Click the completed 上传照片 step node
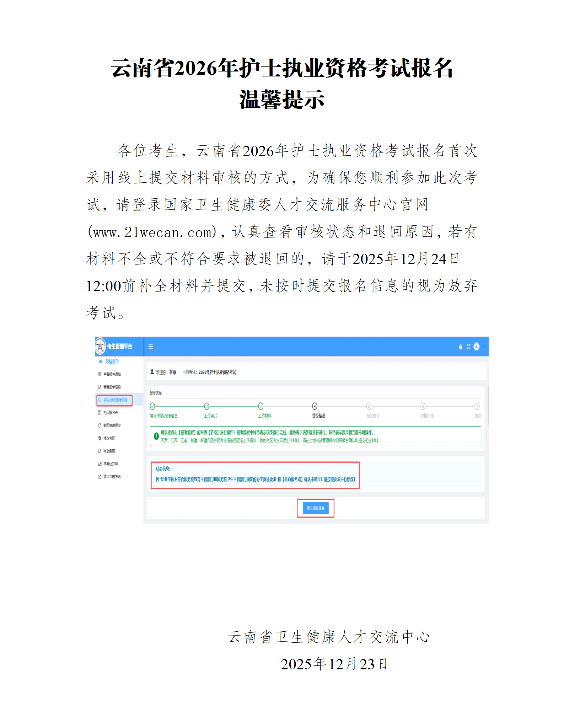 click(206, 406)
